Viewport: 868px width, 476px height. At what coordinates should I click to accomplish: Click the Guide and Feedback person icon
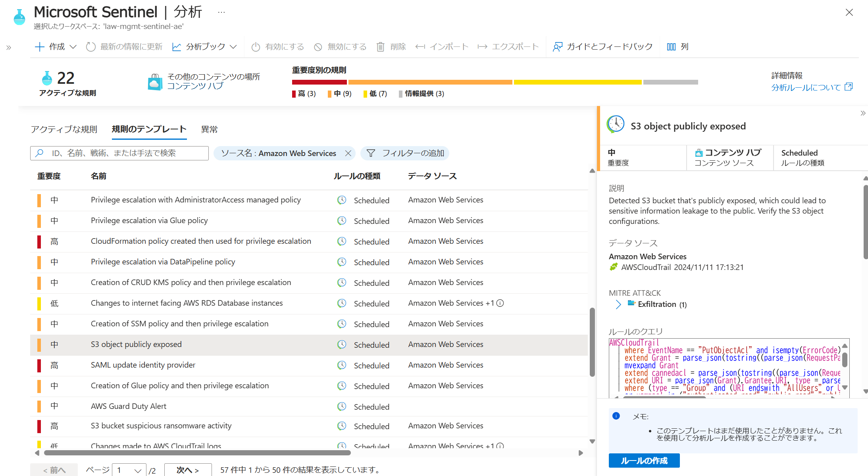click(558, 47)
